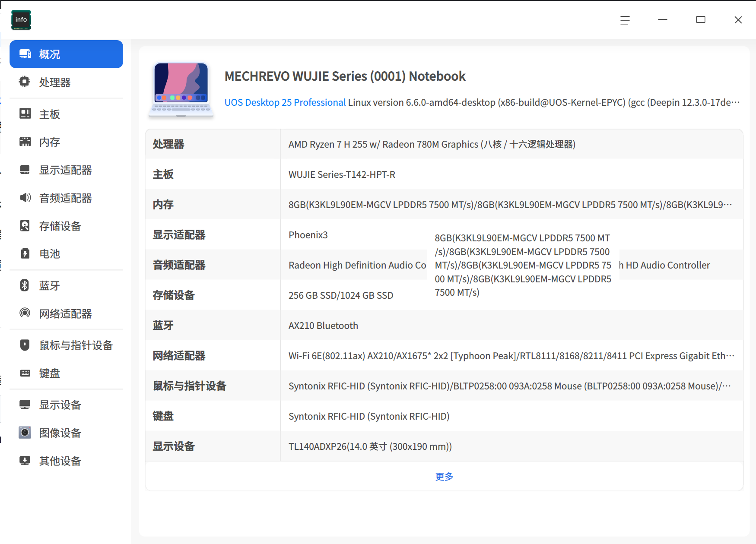Click the 图像设备 camera icon
756x544 pixels.
point(25,432)
